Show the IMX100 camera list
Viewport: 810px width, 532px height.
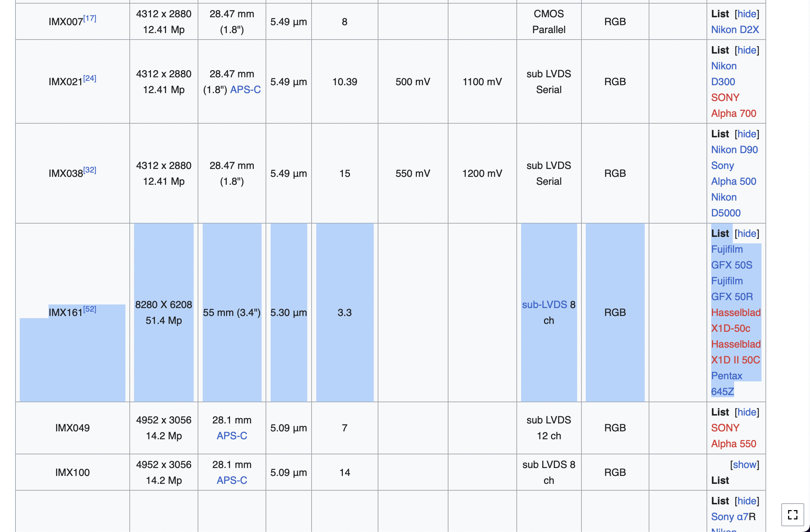click(x=745, y=465)
